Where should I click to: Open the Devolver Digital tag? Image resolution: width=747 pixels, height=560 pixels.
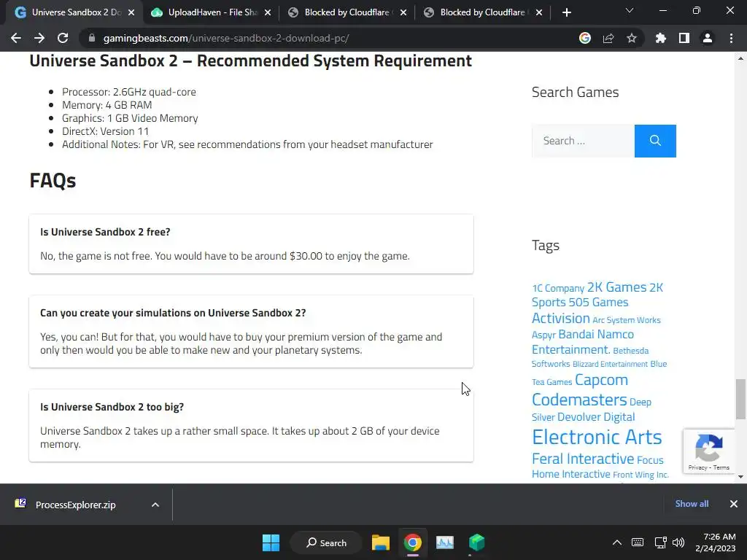(596, 417)
